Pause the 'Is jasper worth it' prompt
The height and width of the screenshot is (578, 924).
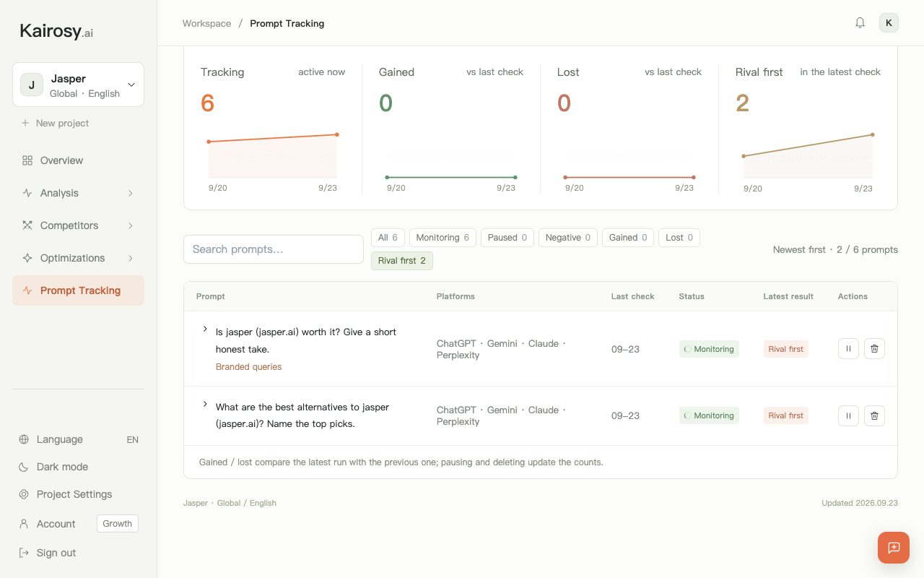(x=848, y=349)
